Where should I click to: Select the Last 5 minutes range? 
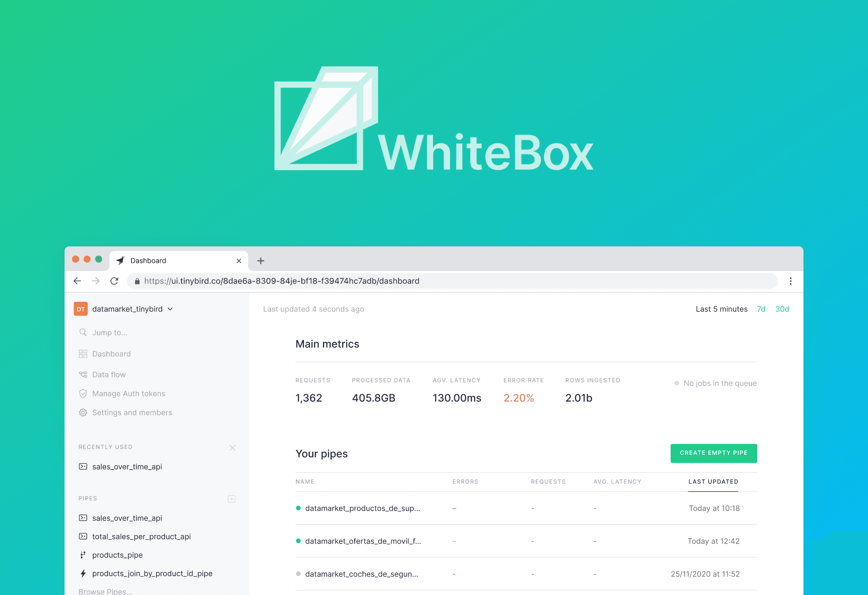click(x=721, y=309)
